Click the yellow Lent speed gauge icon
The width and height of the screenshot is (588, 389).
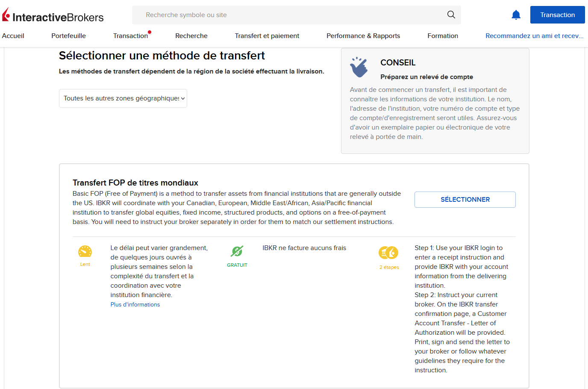click(85, 251)
